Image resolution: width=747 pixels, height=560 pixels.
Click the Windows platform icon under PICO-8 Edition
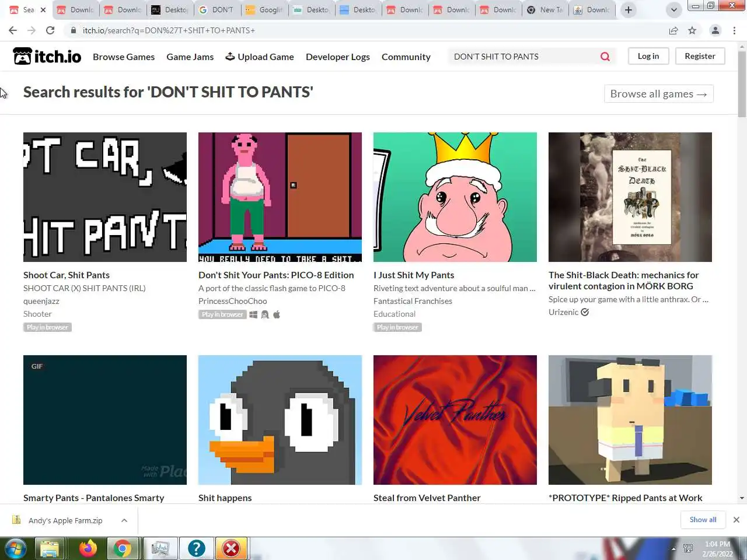pos(253,314)
